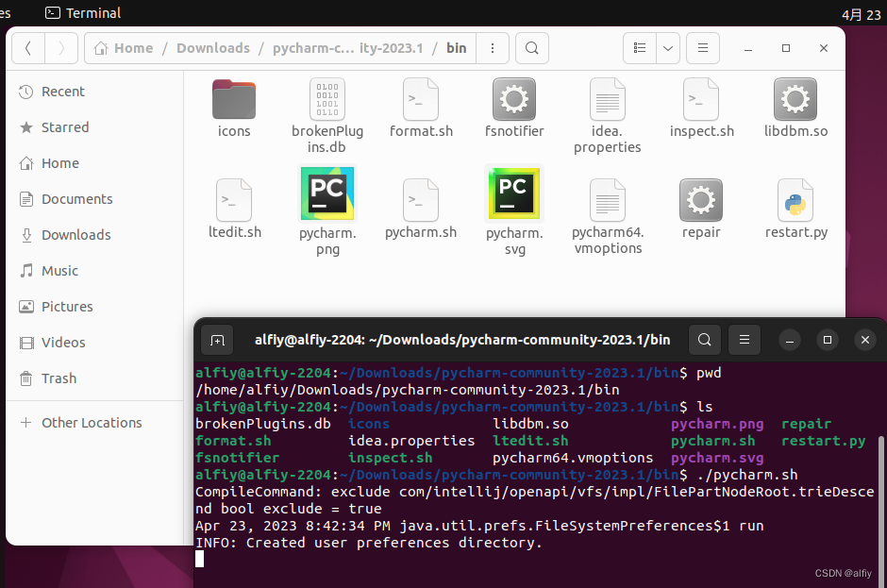Go back in file manager history

[x=28, y=48]
